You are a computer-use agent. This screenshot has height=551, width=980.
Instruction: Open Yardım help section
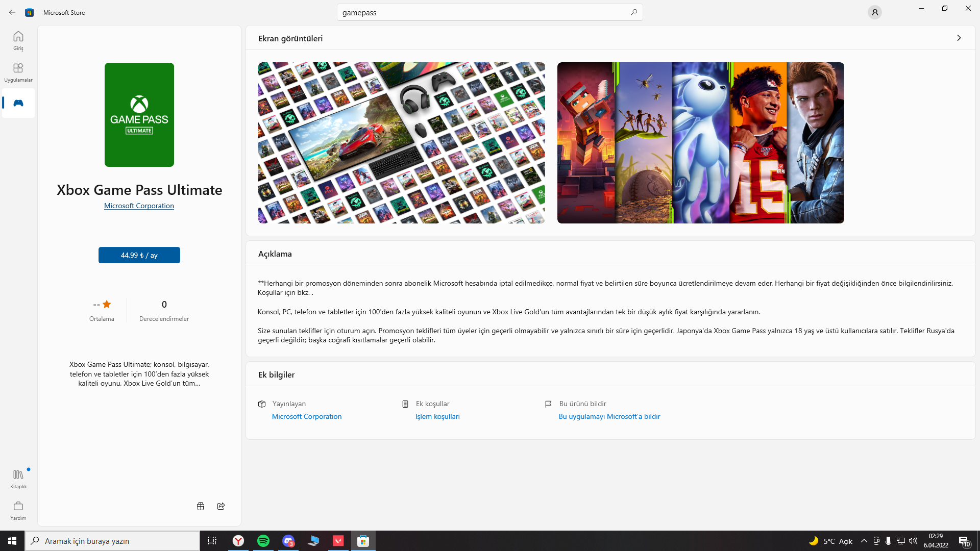[x=18, y=510]
